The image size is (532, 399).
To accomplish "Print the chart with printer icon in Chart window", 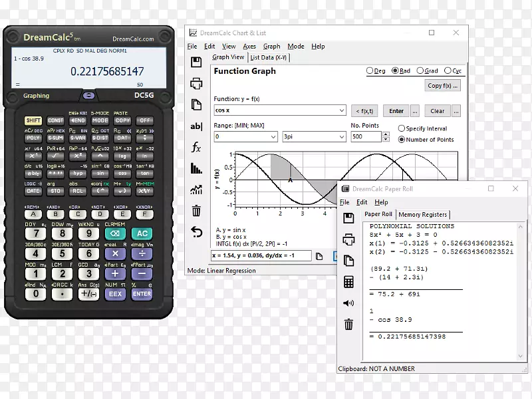I will [x=196, y=84].
